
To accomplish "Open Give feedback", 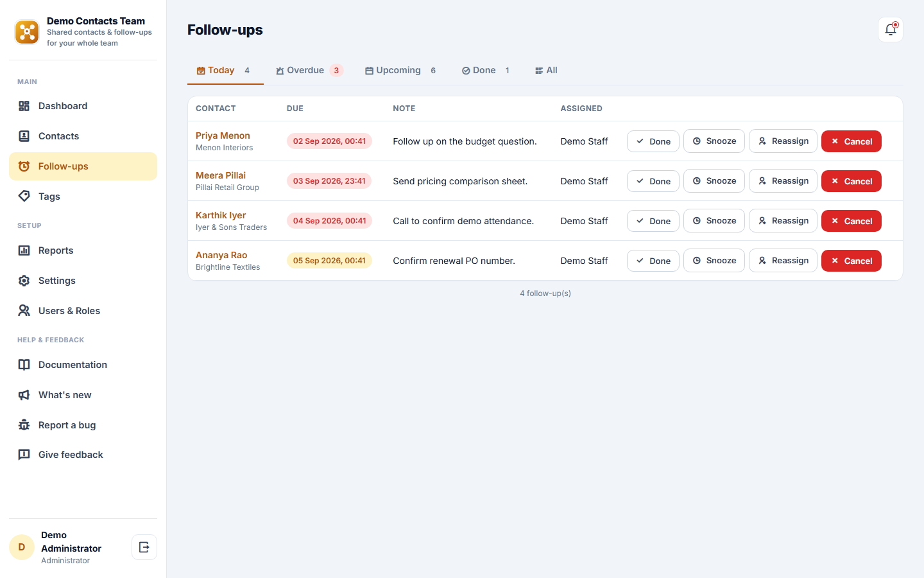I will click(x=83, y=455).
